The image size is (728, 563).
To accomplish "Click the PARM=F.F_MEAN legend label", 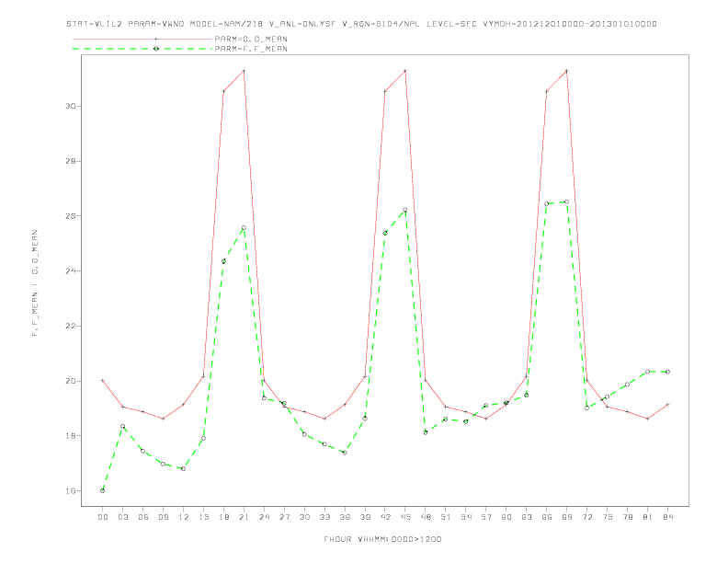I will coord(251,49).
